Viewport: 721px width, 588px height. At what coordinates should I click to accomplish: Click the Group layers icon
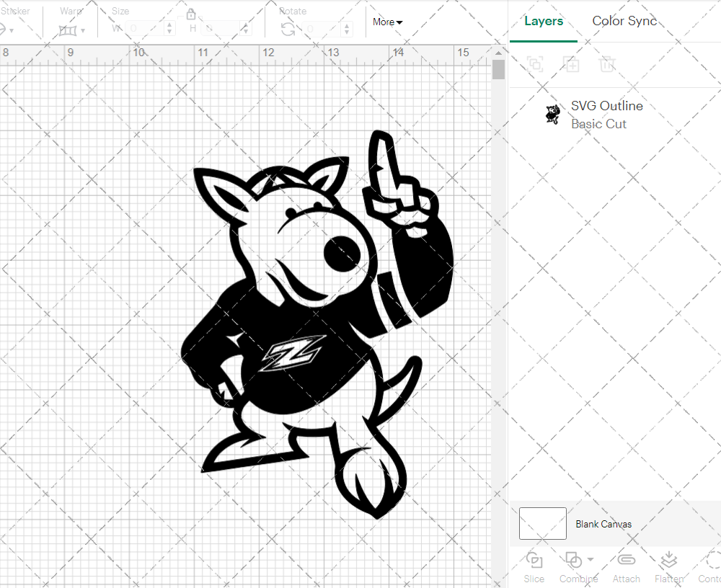(x=536, y=64)
